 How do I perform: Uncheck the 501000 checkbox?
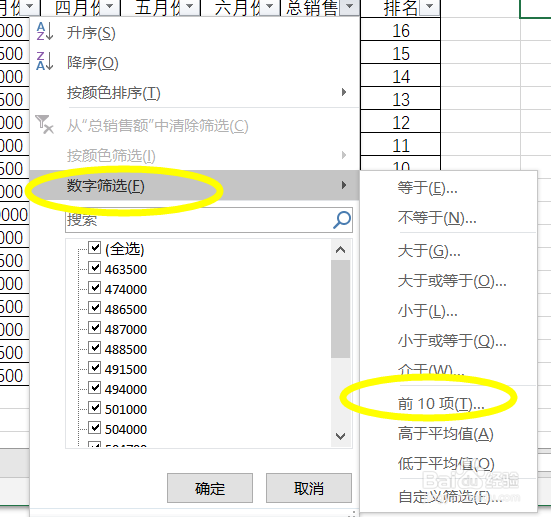tap(95, 408)
